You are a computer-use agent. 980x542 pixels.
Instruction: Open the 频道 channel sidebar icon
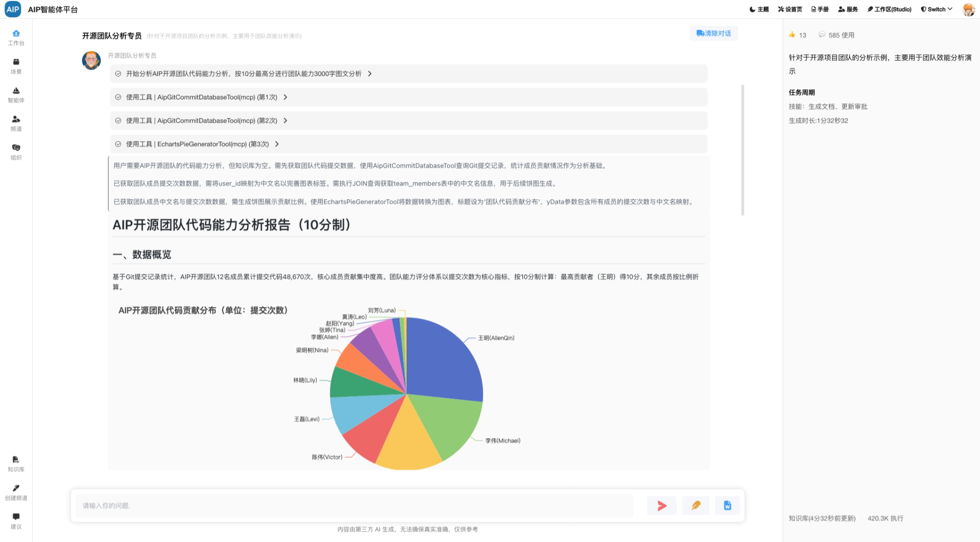coord(16,119)
